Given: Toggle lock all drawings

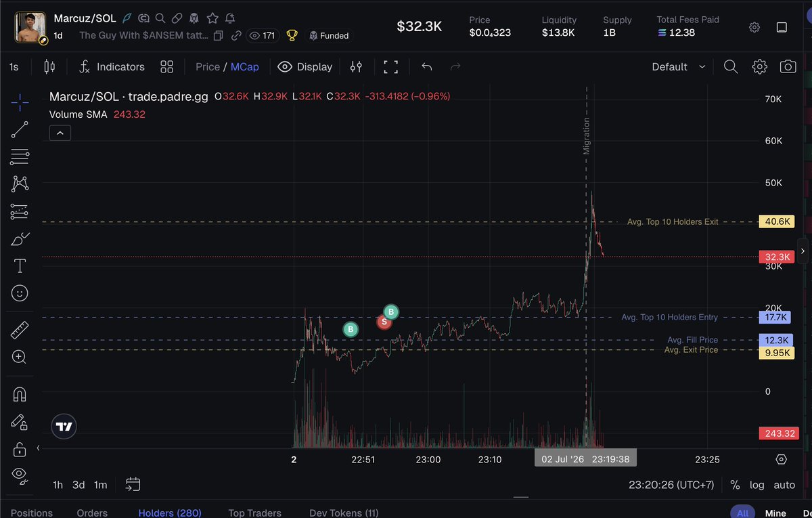Looking at the screenshot, I should click(20, 449).
